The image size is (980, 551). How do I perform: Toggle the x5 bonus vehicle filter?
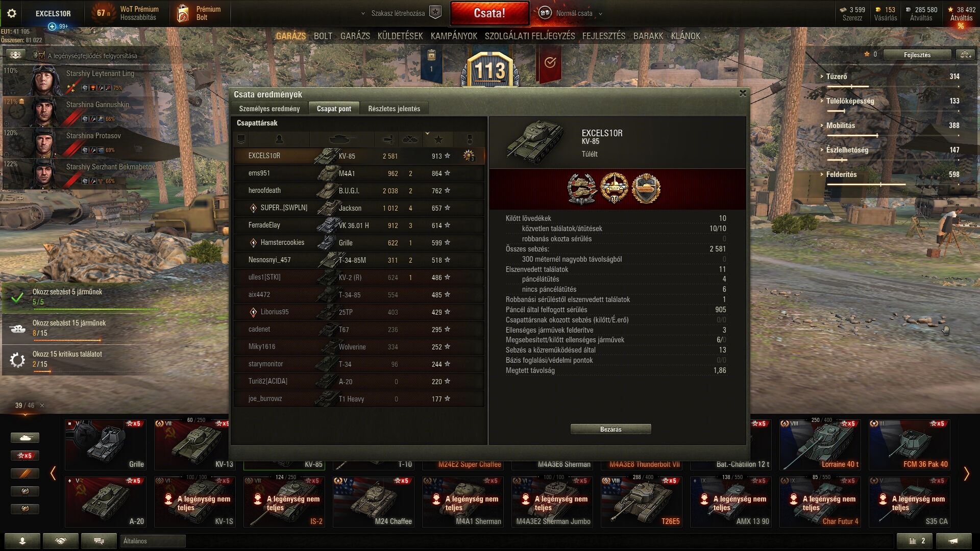click(x=24, y=456)
